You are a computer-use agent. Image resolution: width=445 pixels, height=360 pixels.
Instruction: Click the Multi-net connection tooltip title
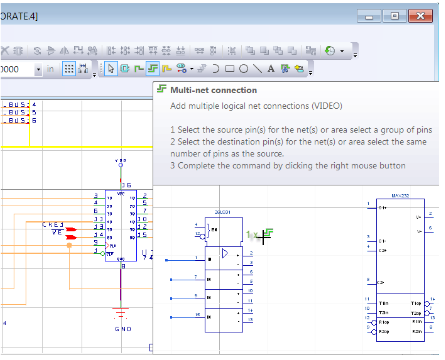tap(214, 90)
